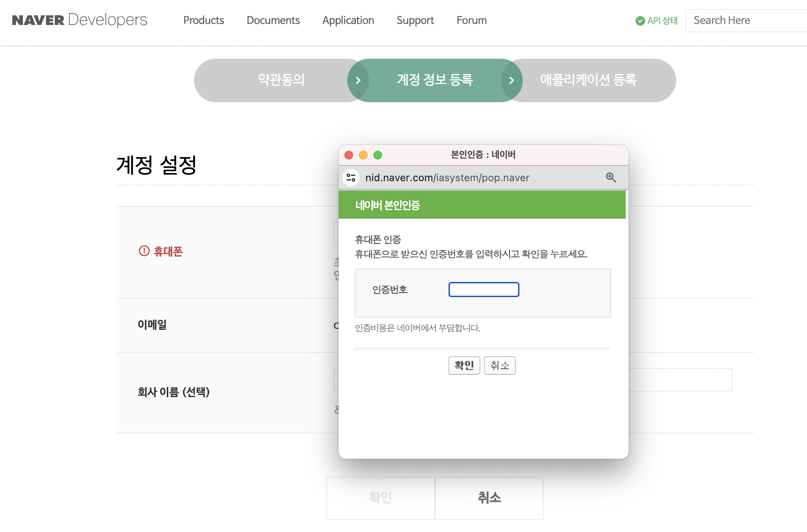Open the Forum menu
The image size is (807, 532).
472,20
